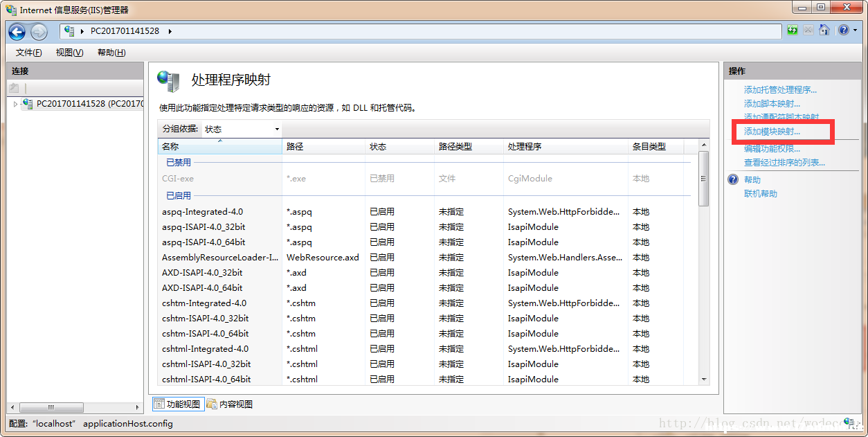Screen dimensions: 868x437
Task: Click the green refresh icon in toolbar
Action: [x=792, y=30]
